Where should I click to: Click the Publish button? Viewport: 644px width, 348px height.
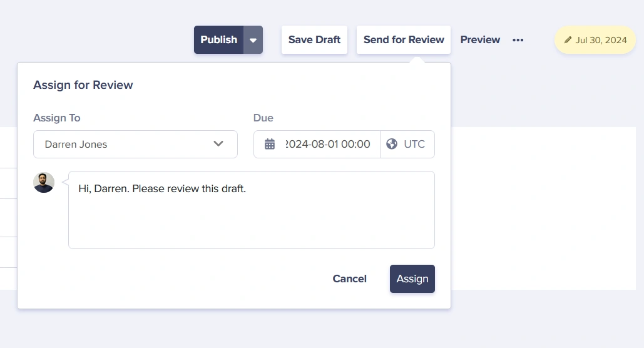218,39
